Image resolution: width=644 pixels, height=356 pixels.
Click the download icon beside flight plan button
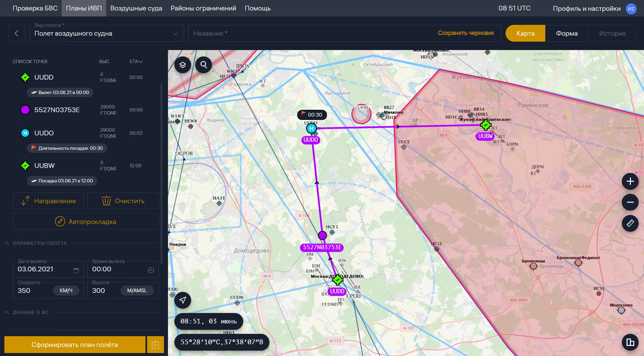pyautogui.click(x=155, y=345)
